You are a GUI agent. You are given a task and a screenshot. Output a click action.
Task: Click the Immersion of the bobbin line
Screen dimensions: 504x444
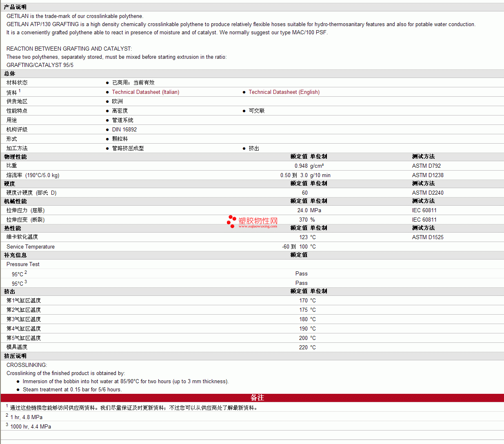pos(126,381)
